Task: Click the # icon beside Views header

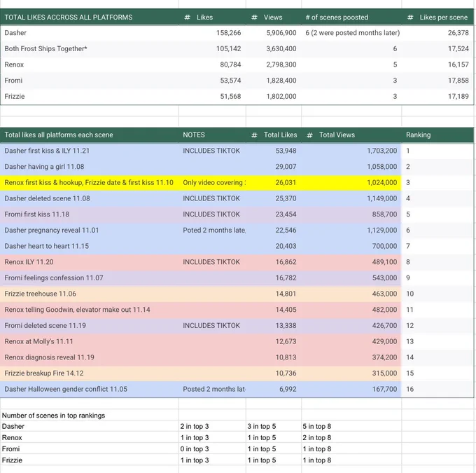Action: coord(254,18)
